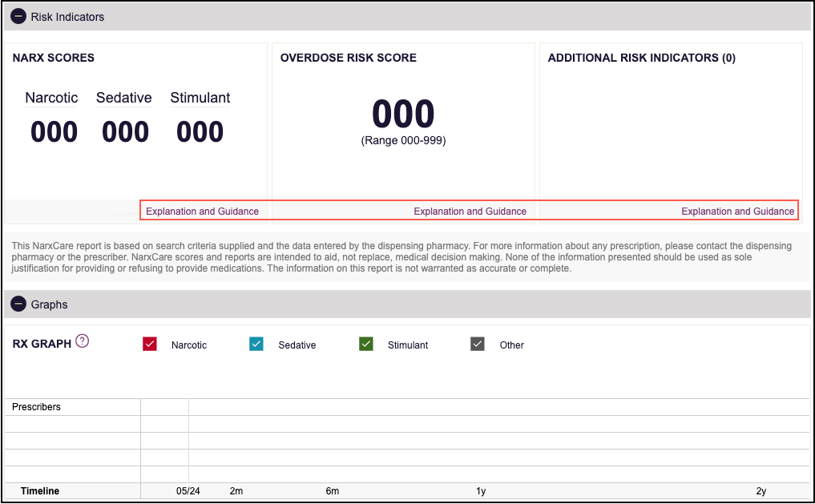Click the 6m timeline marker

tap(333, 490)
